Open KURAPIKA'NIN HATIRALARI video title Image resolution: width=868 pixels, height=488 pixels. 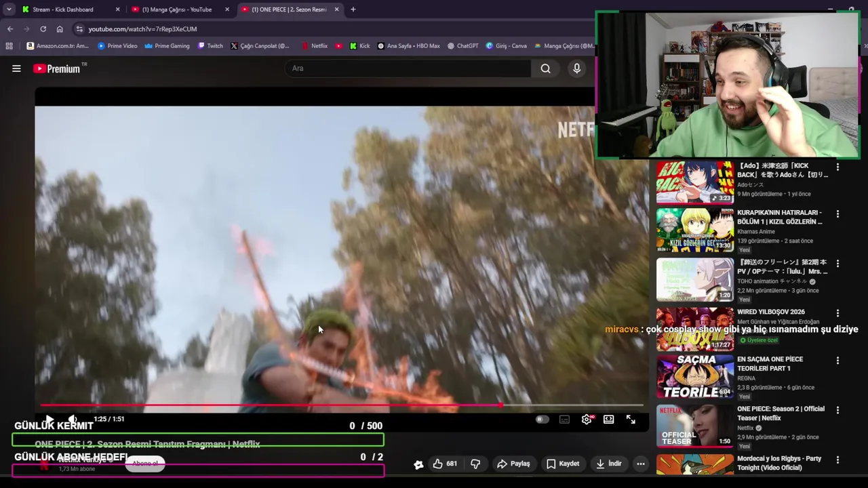coord(780,217)
